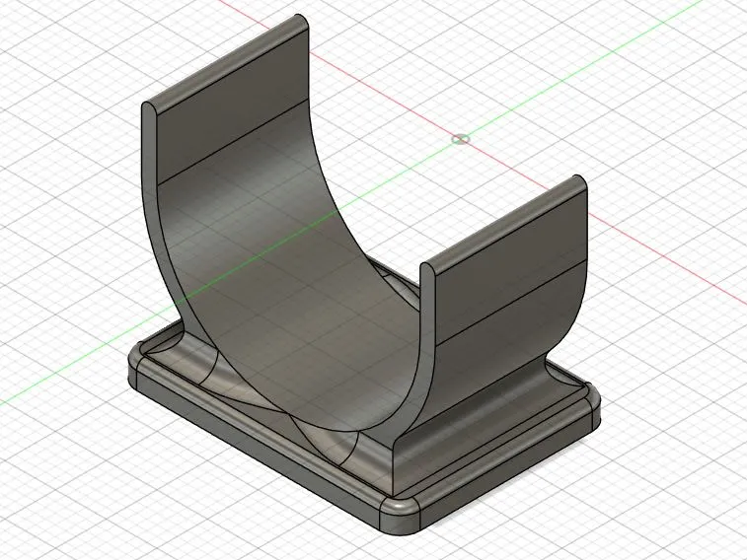The height and width of the screenshot is (560, 747).
Task: Select the rounded front corner of the base plate
Action: coord(402,515)
